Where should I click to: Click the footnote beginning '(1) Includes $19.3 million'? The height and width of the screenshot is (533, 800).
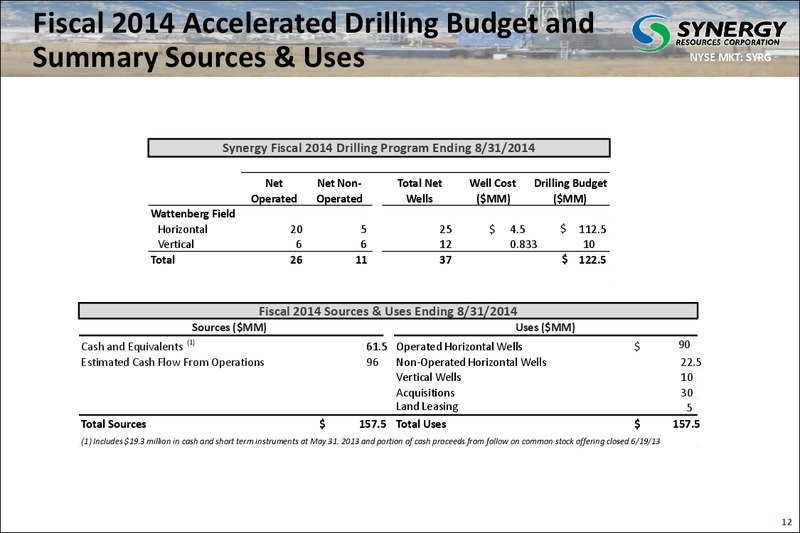[x=370, y=441]
